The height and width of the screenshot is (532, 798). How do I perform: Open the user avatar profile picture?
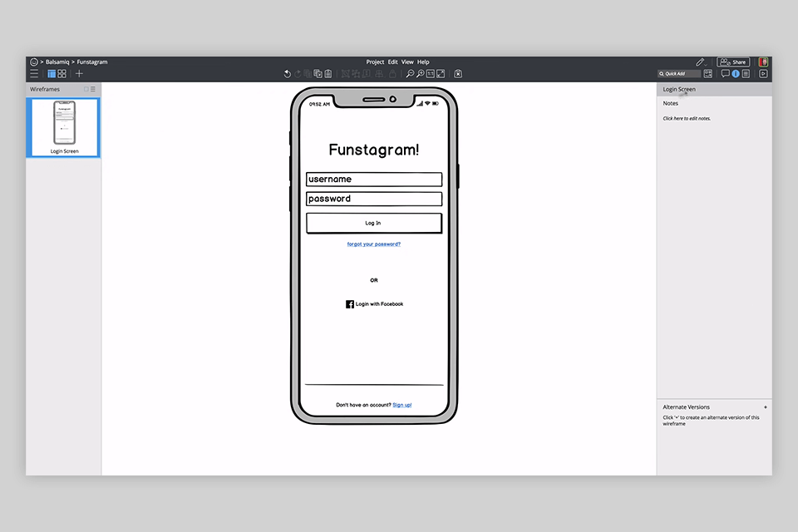pyautogui.click(x=763, y=62)
